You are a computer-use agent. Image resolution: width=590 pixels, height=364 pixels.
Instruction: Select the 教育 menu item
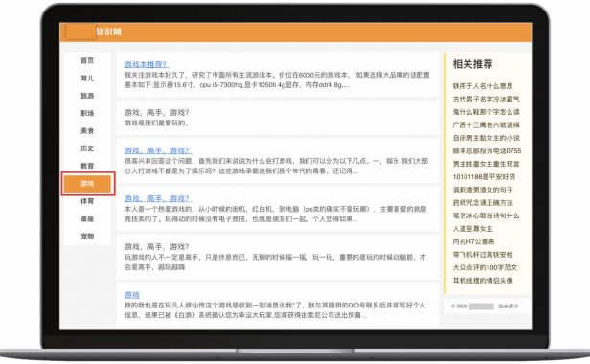pos(87,166)
